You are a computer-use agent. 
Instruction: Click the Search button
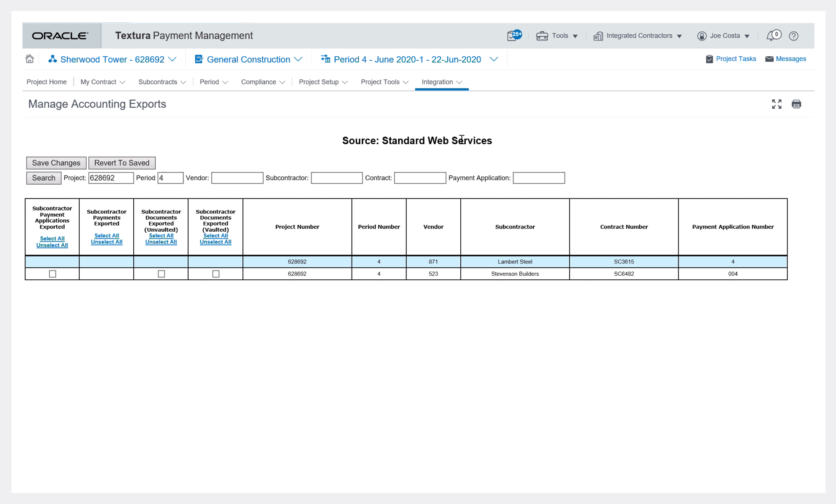44,178
